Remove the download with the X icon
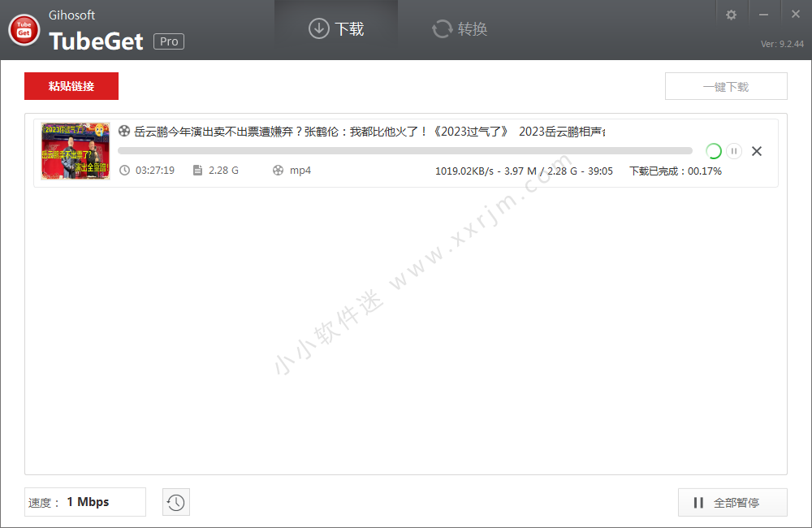This screenshot has height=528, width=812. tap(757, 151)
